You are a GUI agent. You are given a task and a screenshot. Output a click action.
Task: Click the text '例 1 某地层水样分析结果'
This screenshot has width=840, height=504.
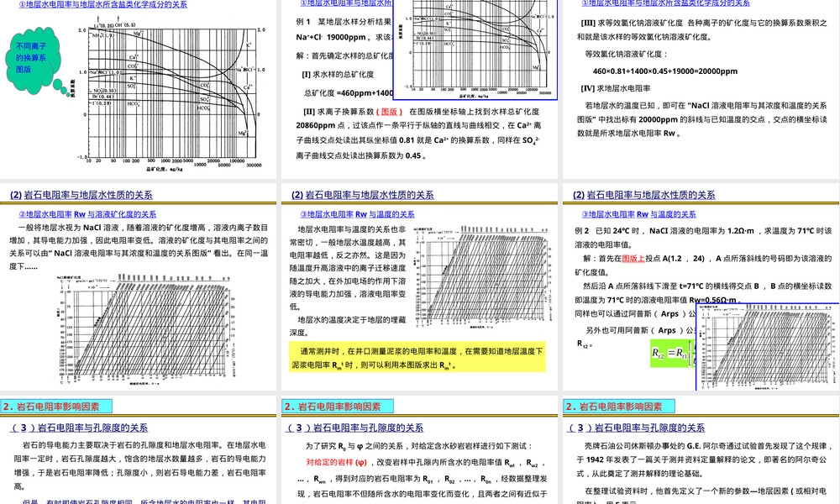pyautogui.click(x=344, y=22)
